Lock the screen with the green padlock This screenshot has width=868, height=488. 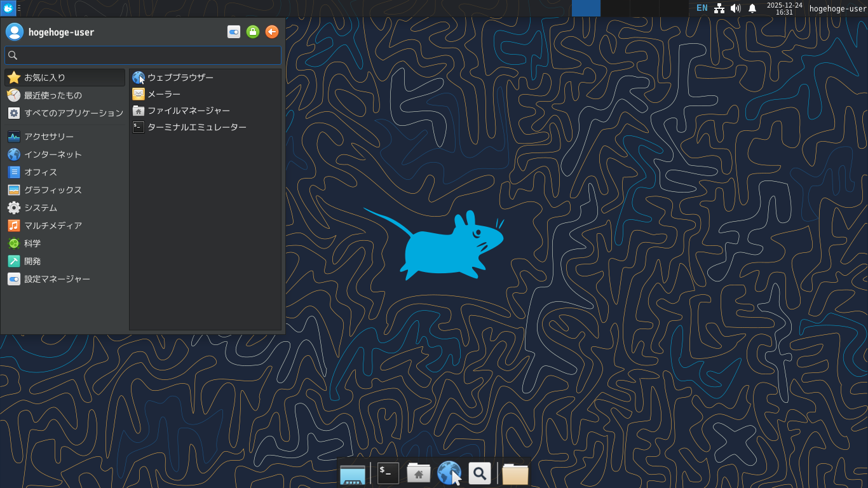pos(253,32)
